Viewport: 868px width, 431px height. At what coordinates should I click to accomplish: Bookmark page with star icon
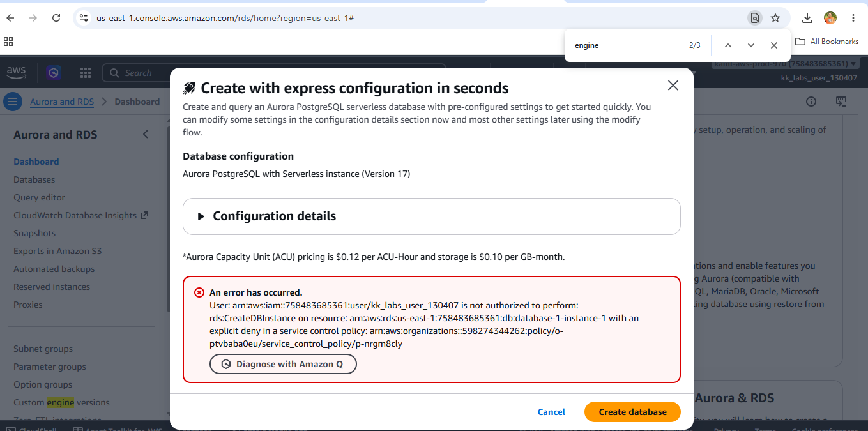pyautogui.click(x=775, y=18)
